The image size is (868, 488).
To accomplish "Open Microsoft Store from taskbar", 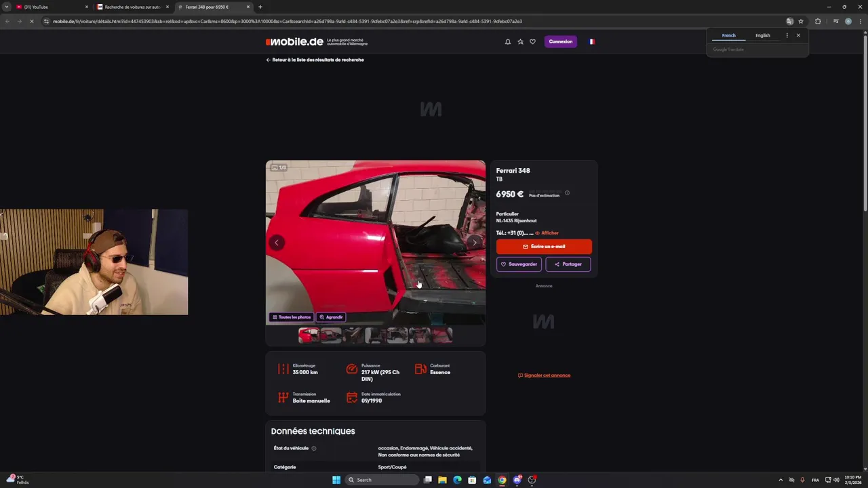I will pyautogui.click(x=472, y=480).
